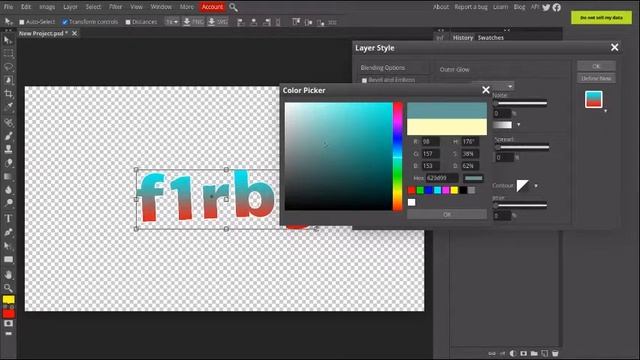Select the Blur tool
This screenshot has height=360, width=640.
[8, 190]
